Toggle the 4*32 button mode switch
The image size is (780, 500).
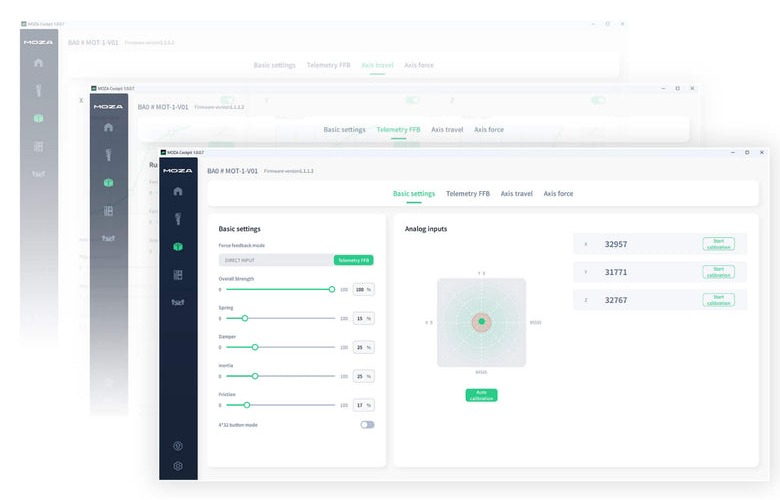[x=367, y=425]
